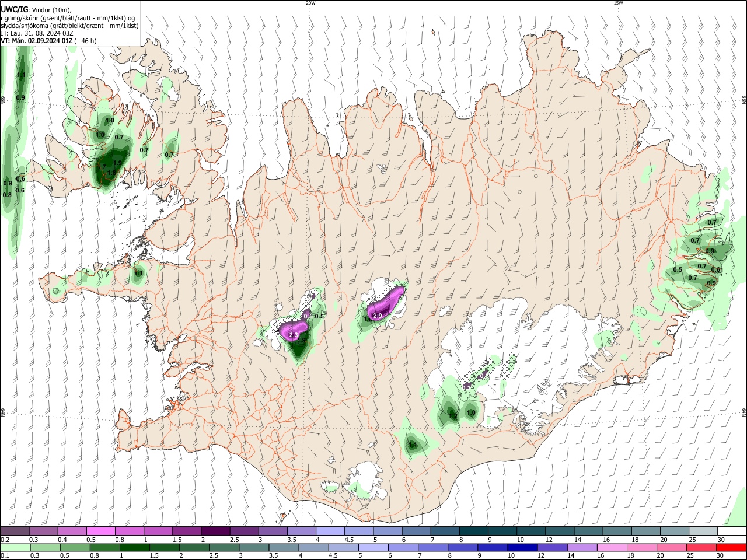
Task: Click the 0.2 label on the upper scale
Action: click(4, 540)
